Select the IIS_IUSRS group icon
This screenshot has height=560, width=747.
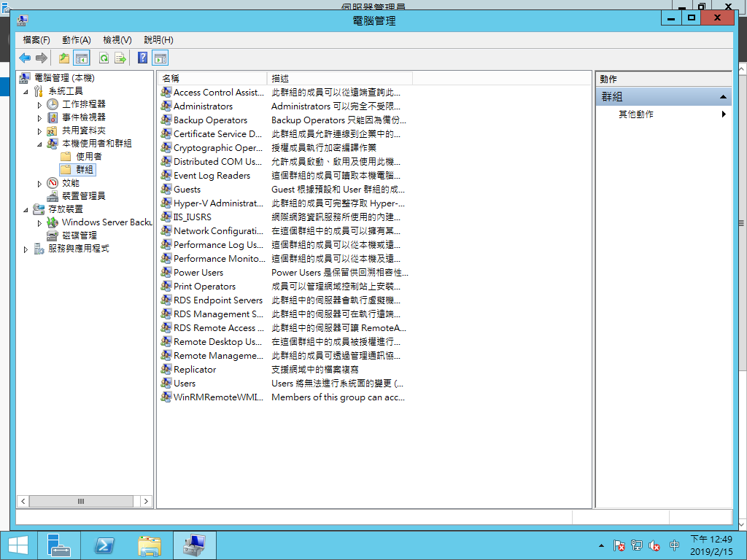coord(166,217)
